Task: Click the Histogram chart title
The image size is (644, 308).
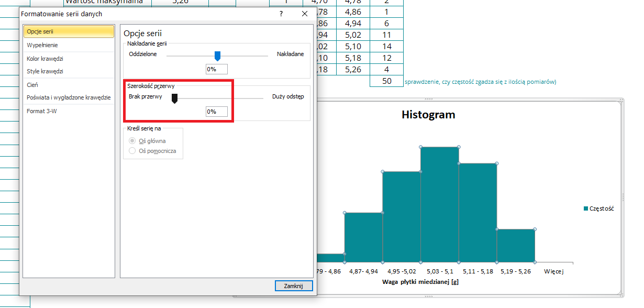Action: (x=428, y=115)
